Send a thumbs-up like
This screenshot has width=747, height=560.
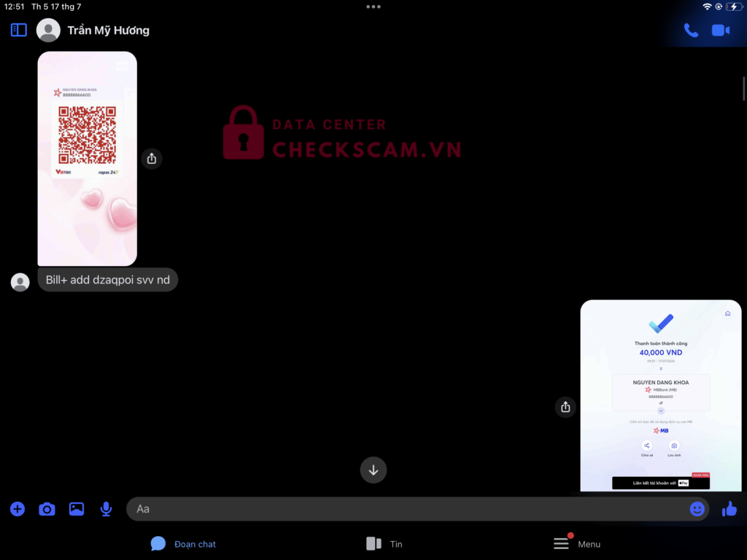point(729,509)
